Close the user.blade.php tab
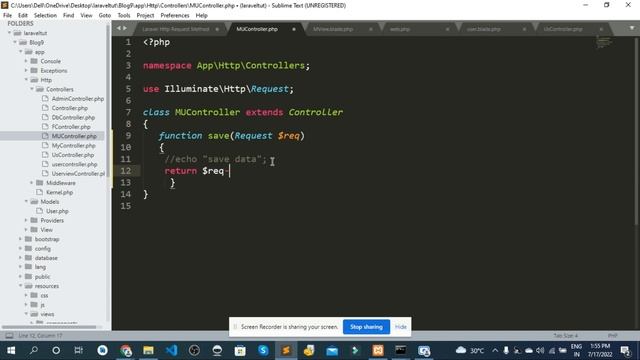Screen dimensions: 640x360 click(x=524, y=29)
